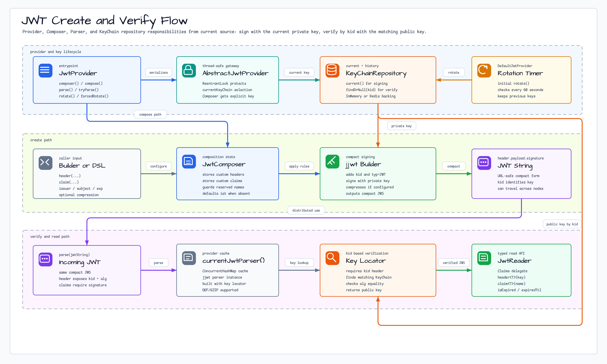Click the AbstractJwtProvider lock icon

pyautogui.click(x=189, y=70)
